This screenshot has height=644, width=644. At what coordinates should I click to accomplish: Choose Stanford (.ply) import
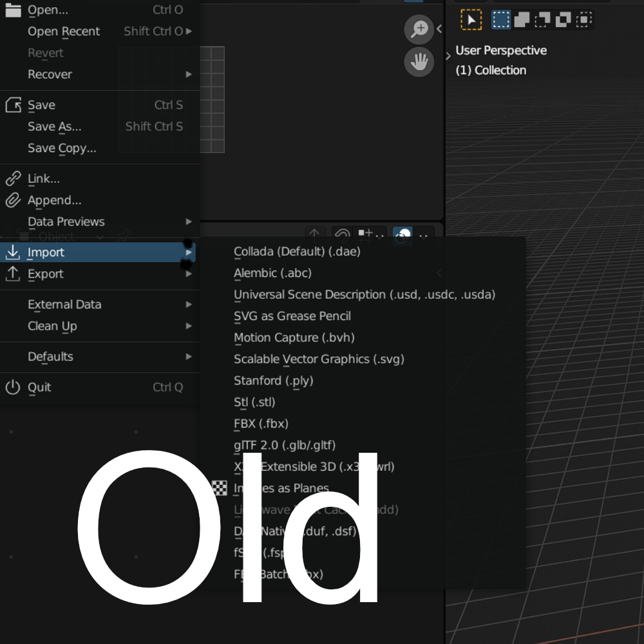coord(363,381)
